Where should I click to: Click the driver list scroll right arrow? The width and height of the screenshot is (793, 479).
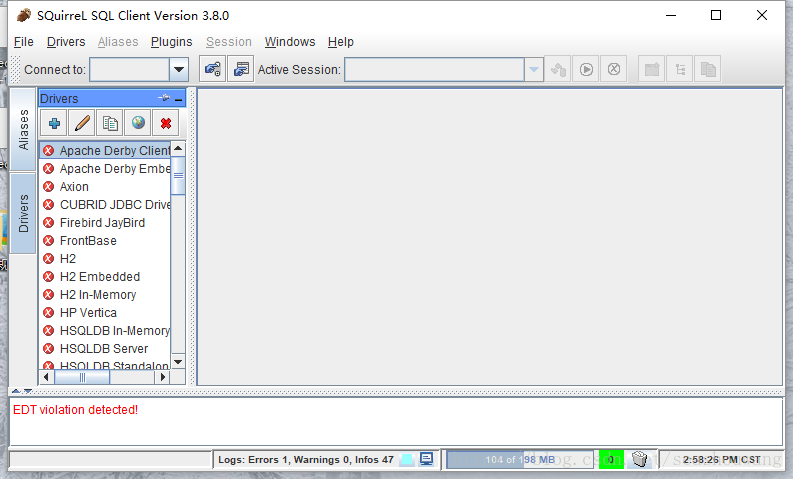[x=162, y=377]
